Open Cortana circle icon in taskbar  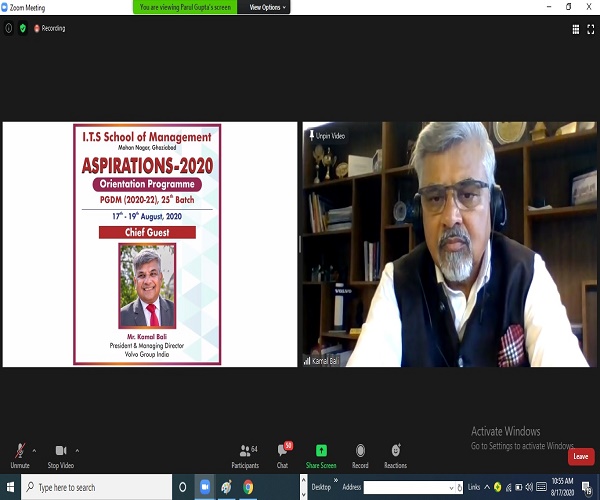pos(183,487)
